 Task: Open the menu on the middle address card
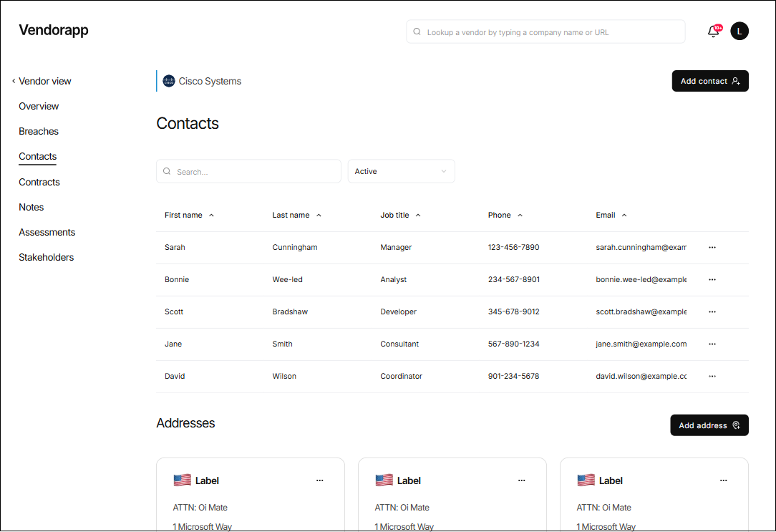522,480
